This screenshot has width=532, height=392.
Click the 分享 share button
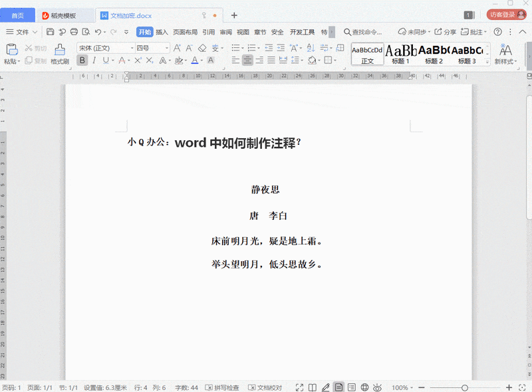(445, 32)
